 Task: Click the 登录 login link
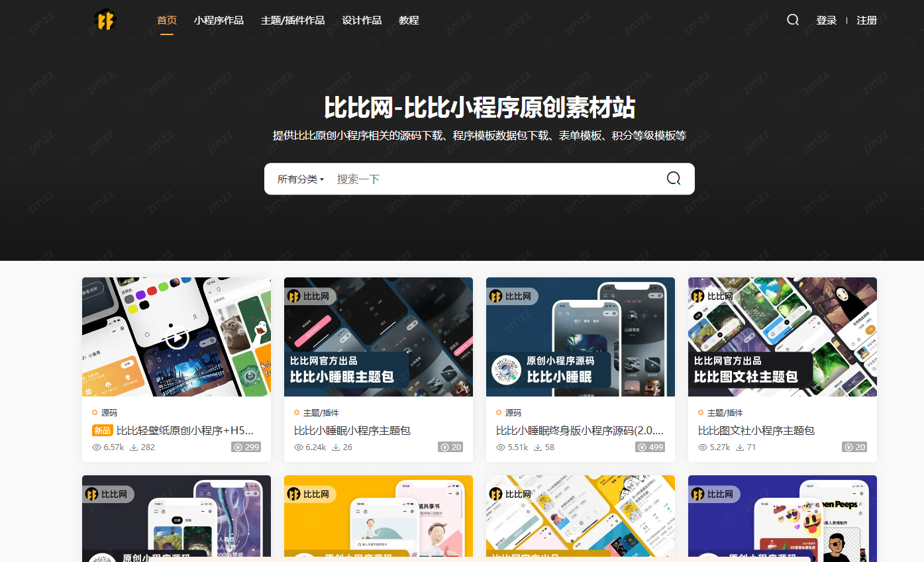pos(826,21)
